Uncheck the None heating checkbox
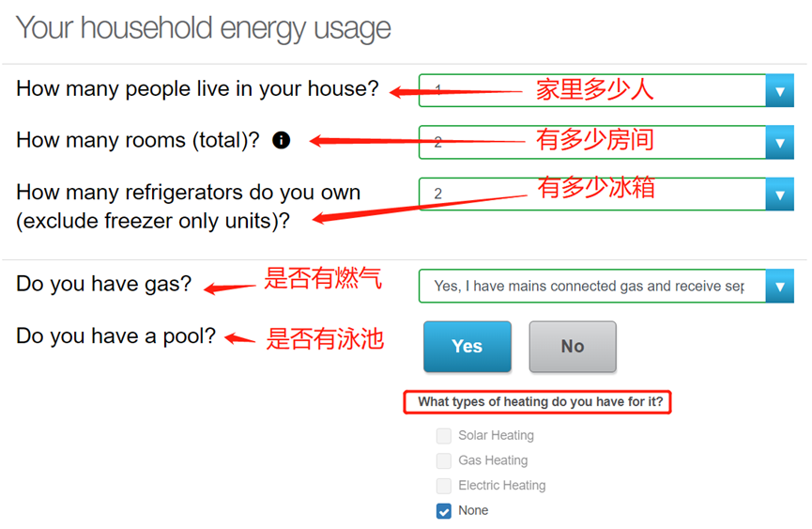Viewport: 812px width, 529px height. coord(444,511)
